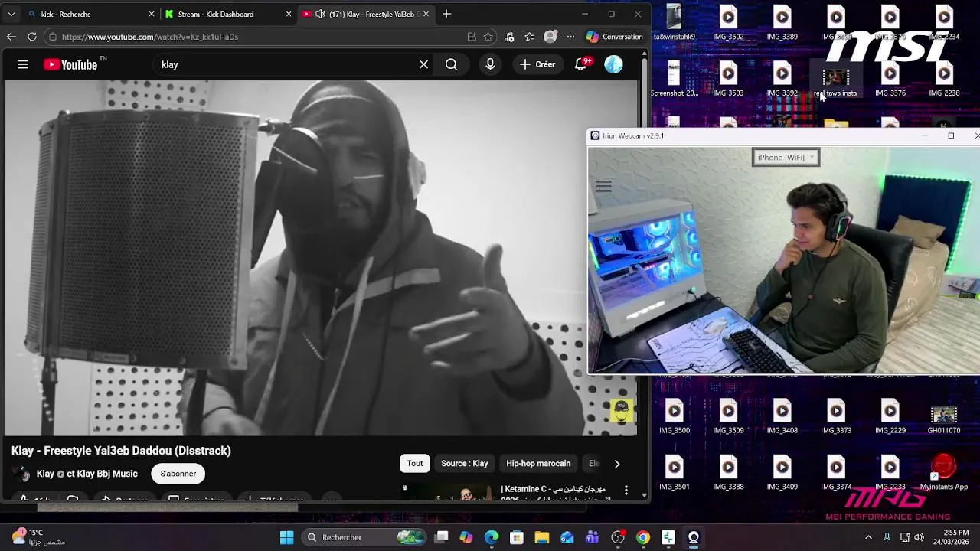Open options for the Ketamine C video

point(626,490)
